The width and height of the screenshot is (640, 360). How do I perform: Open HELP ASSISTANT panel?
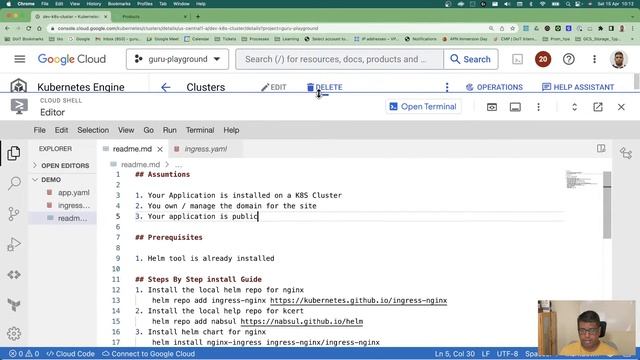tap(578, 87)
